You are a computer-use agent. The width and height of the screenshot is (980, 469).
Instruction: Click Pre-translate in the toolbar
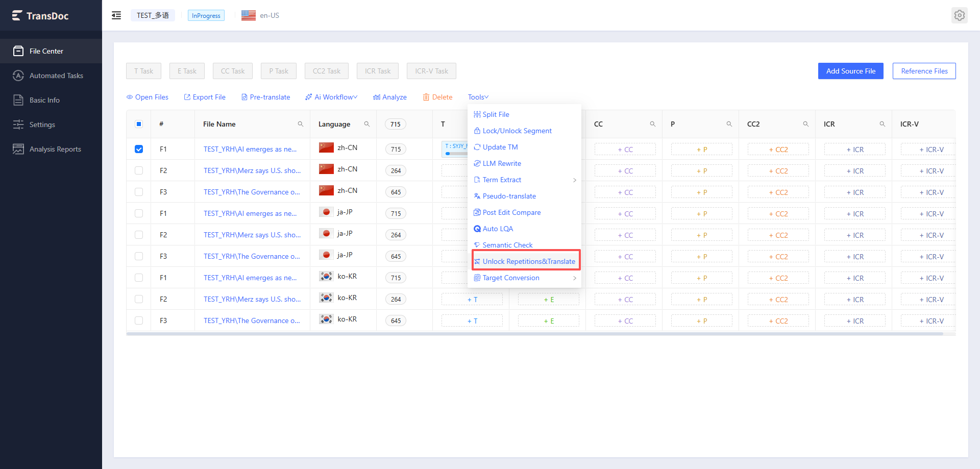pos(265,97)
